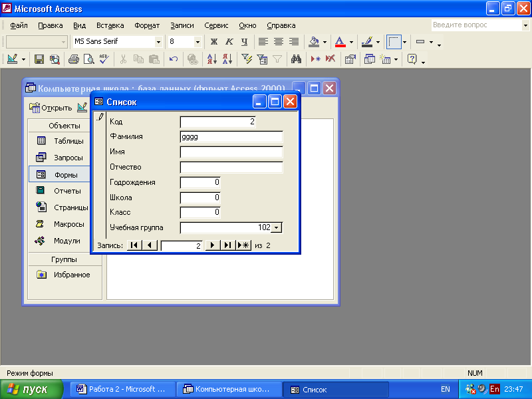Run the spelling check icon
The width and height of the screenshot is (532, 399).
tap(104, 59)
